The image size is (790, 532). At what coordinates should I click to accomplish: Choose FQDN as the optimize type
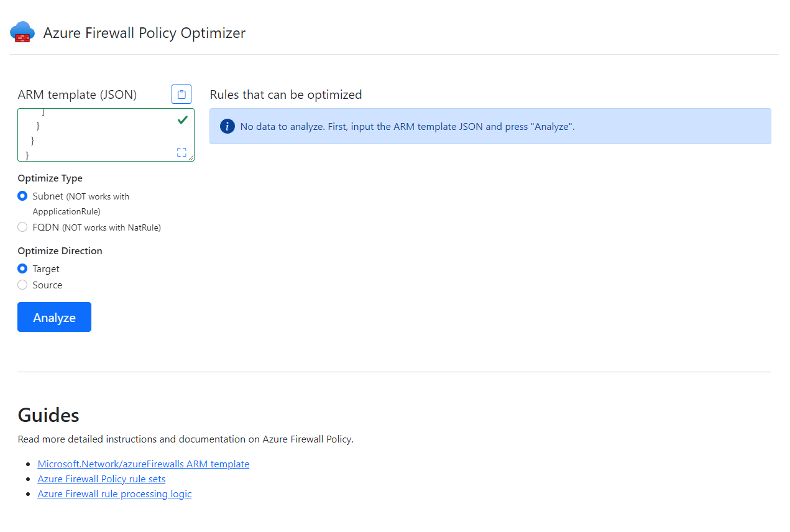pyautogui.click(x=22, y=227)
